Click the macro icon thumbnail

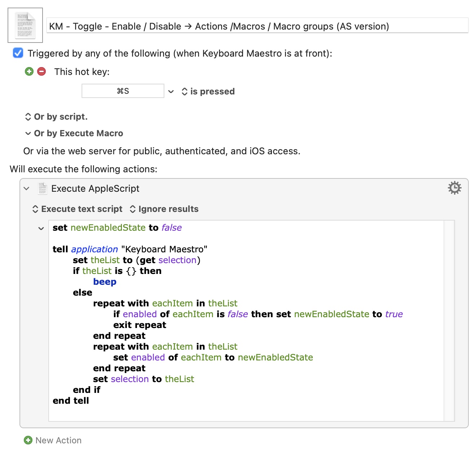(x=25, y=25)
